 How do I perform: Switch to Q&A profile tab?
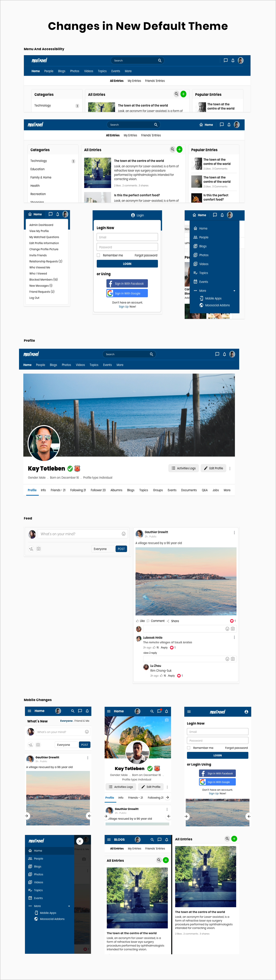(205, 490)
